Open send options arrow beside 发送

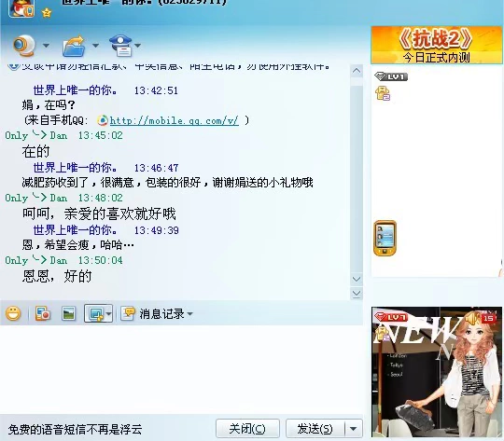(353, 429)
